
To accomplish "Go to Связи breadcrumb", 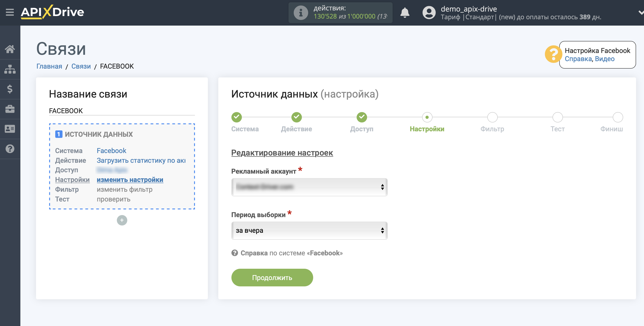I will click(81, 66).
